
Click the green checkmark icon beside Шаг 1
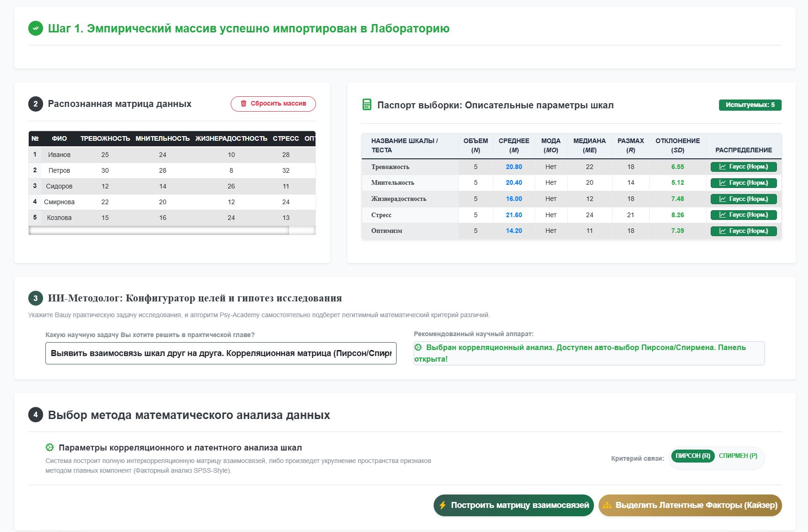point(36,28)
